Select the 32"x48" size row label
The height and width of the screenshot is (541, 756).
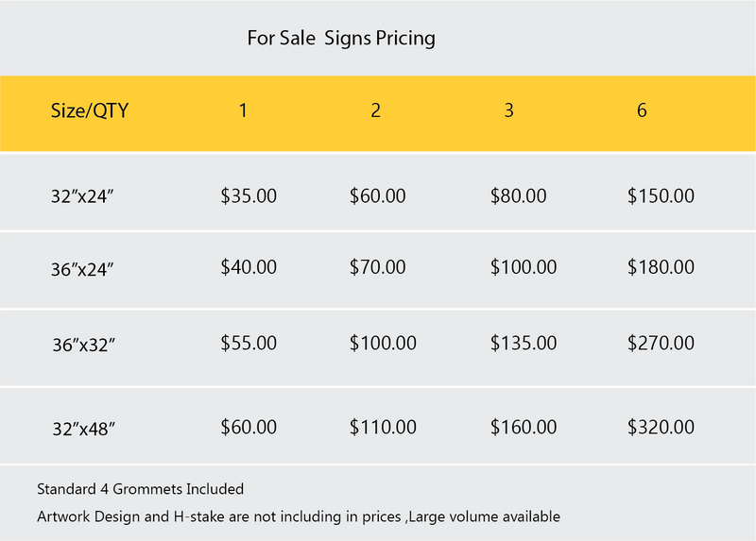83,429
